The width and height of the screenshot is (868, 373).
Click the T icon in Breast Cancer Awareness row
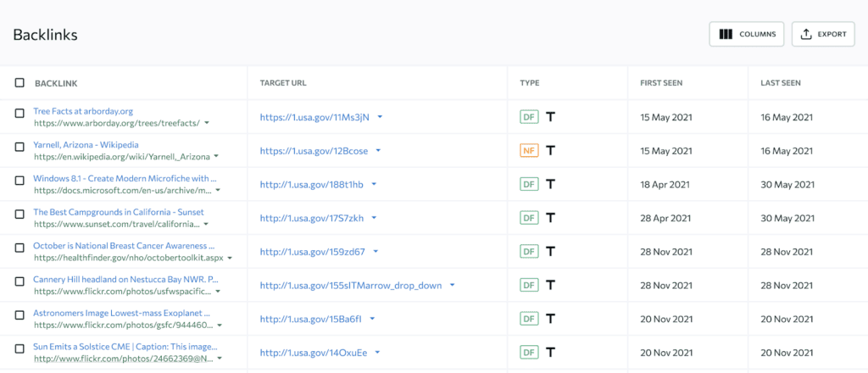[x=551, y=252]
